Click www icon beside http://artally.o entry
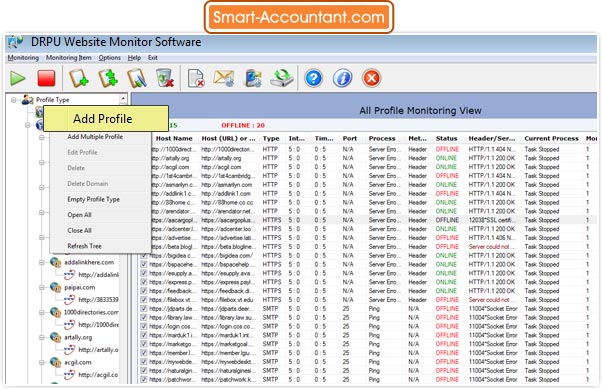 (69, 349)
